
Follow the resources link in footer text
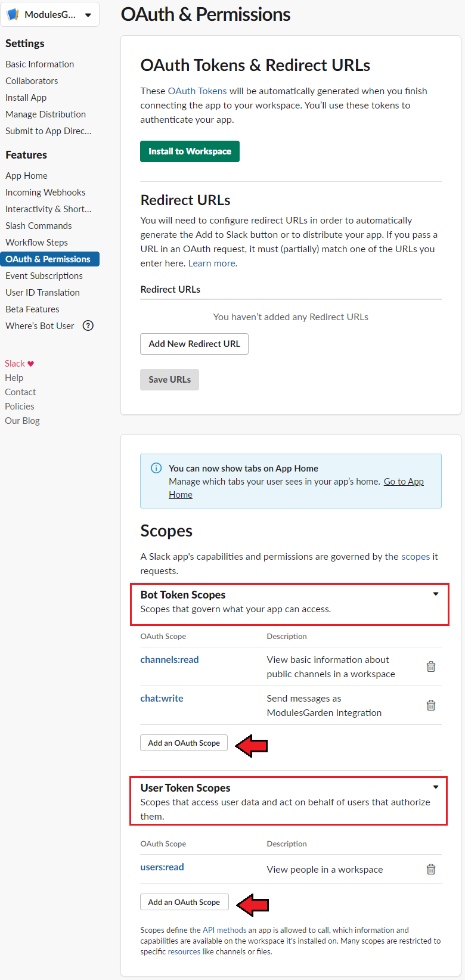tap(184, 951)
